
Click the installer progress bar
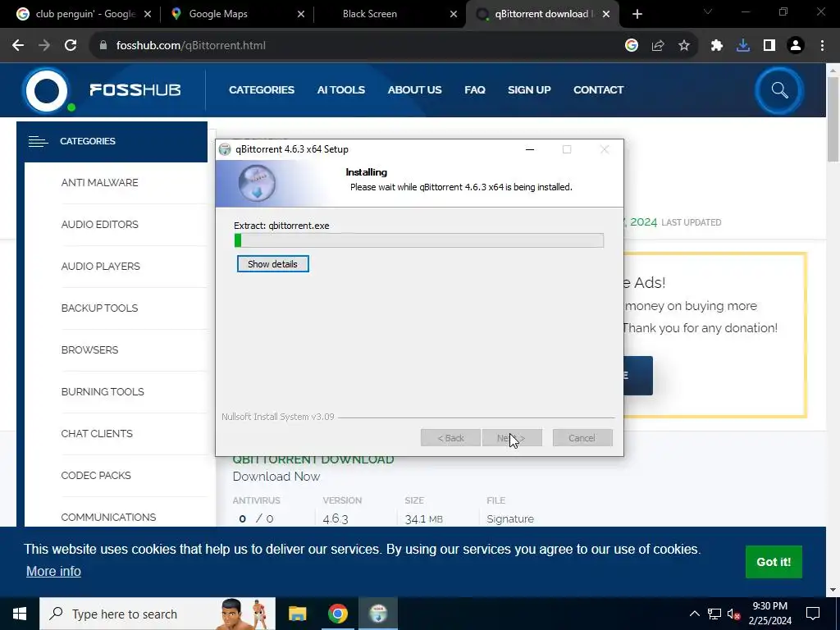tap(419, 240)
